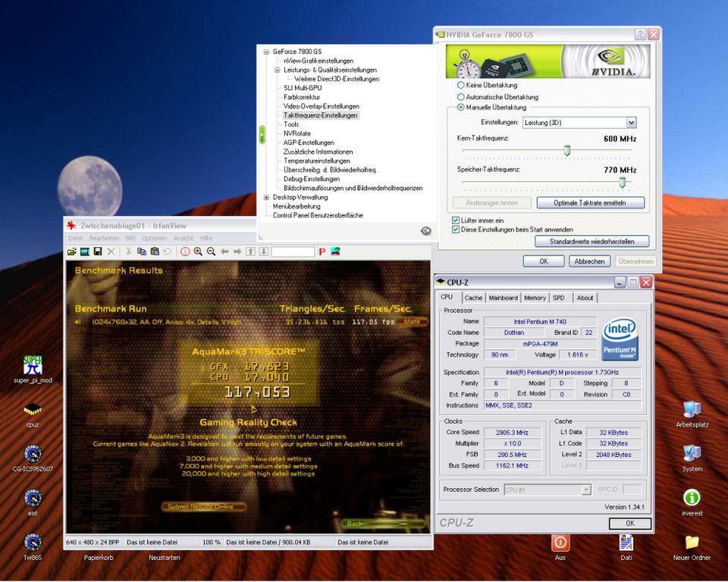Open the Processor Selection dropdown in CPU-Z
This screenshot has height=582, width=728.
586,490
